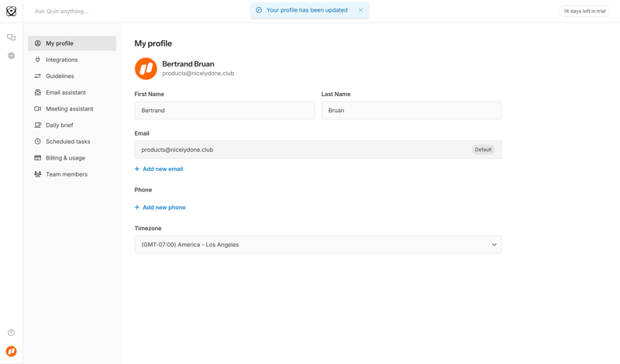Open Scheduled tasks section
The height and width of the screenshot is (364, 620).
click(67, 142)
